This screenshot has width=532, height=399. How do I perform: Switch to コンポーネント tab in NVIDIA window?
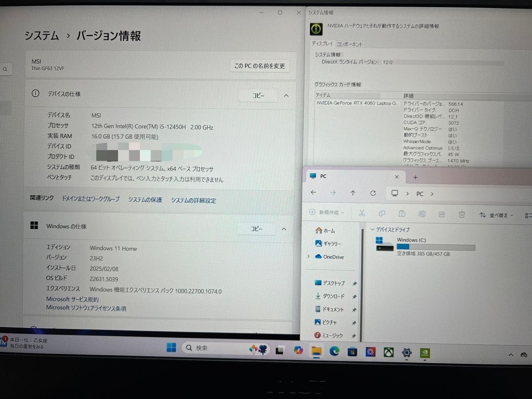(349, 44)
